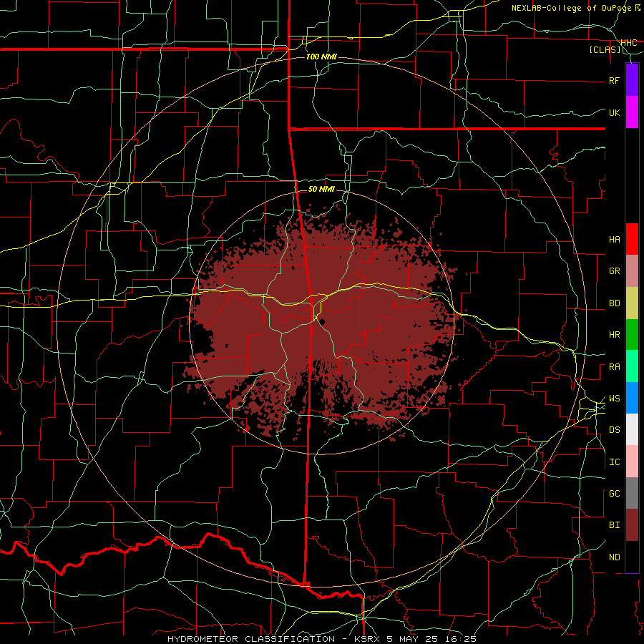
Task: Click the ND legend label
Action: click(614, 557)
